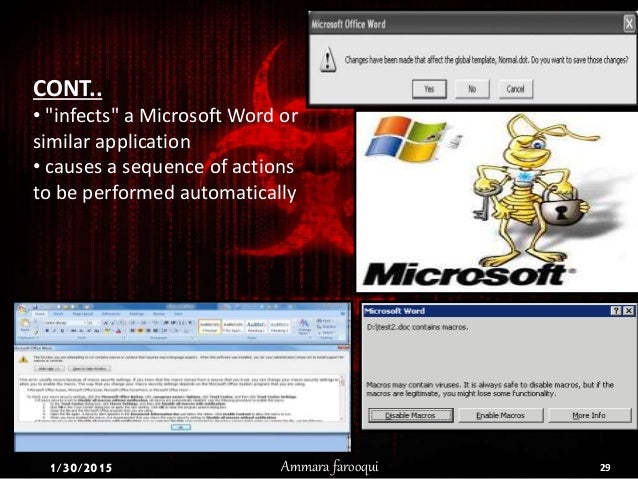Select the Heading 1 style thumbnail

pos(256,326)
